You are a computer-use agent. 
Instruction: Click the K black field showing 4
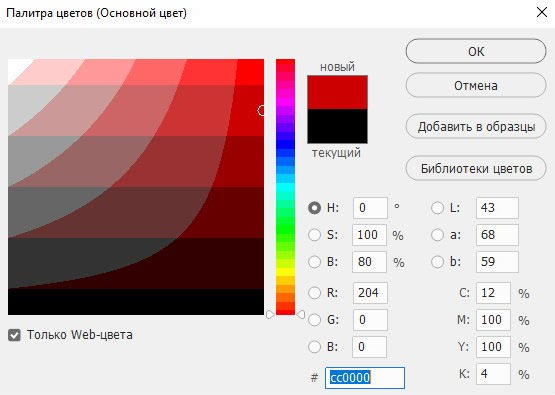(x=493, y=374)
